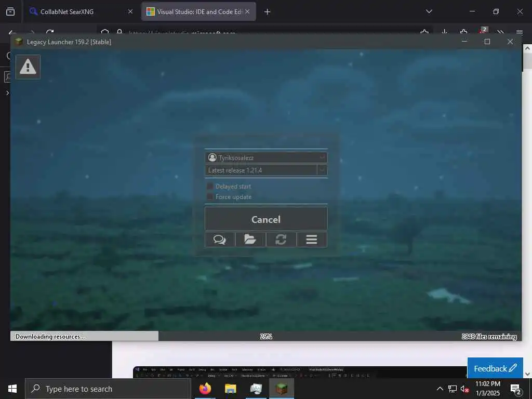The width and height of the screenshot is (532, 399).
Task: Open the list all tabs chevron in browser
Action: click(x=429, y=11)
